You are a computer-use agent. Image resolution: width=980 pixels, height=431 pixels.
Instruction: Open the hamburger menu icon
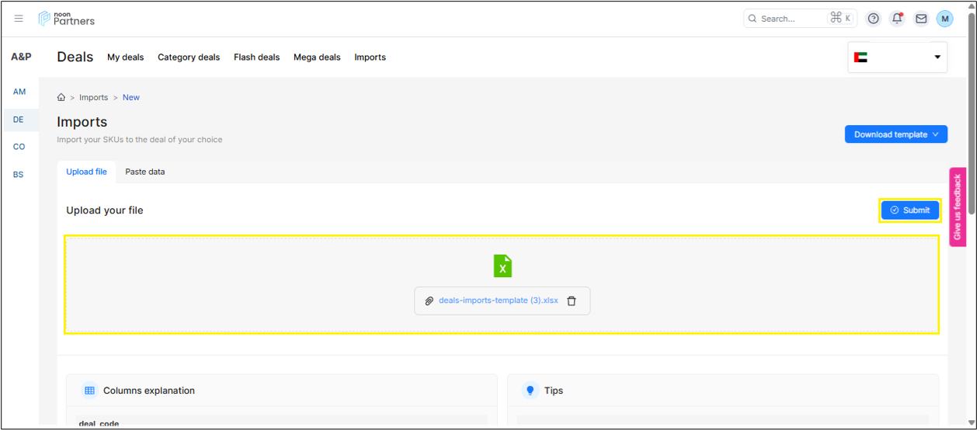(19, 19)
